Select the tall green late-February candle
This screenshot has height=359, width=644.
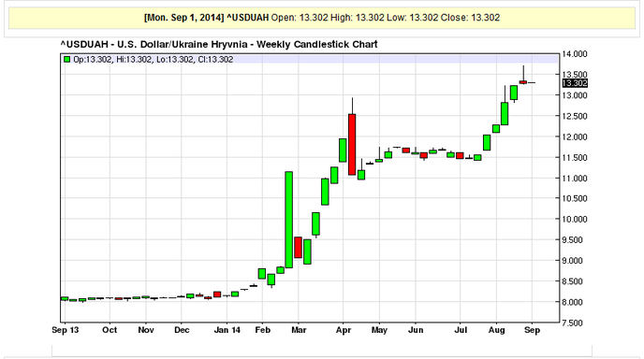tap(288, 220)
